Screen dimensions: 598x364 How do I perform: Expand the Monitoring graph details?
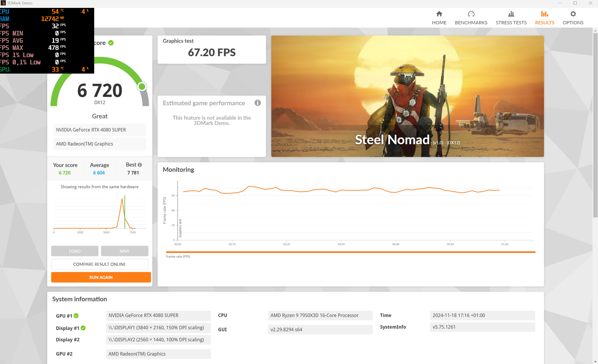point(179,170)
